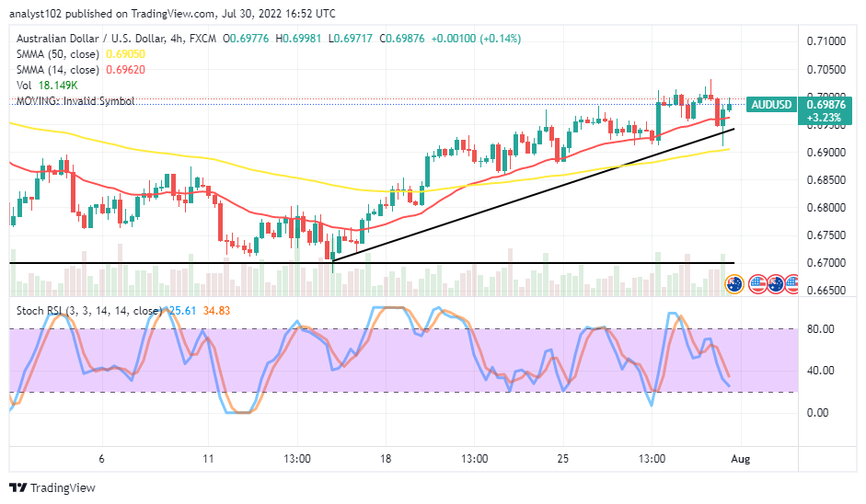Click the open price value O0.69776
The width and height of the screenshot is (866, 504).
pyautogui.click(x=246, y=39)
